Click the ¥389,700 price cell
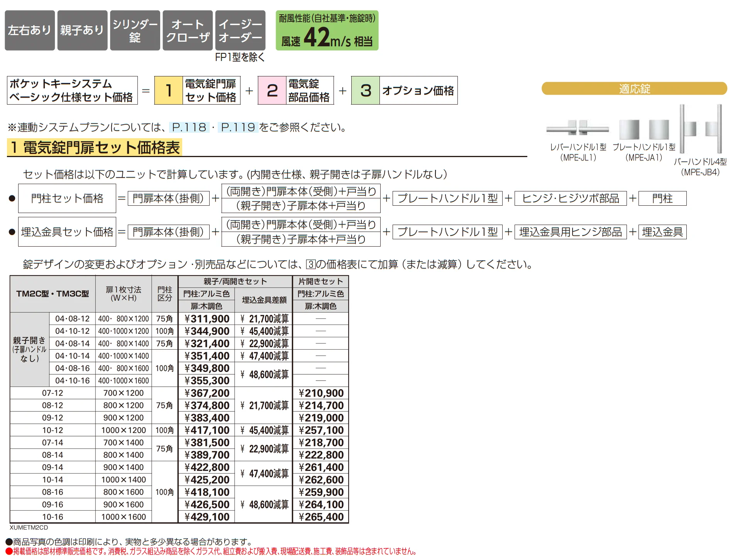This screenshot has height=560, width=735. coord(207,455)
